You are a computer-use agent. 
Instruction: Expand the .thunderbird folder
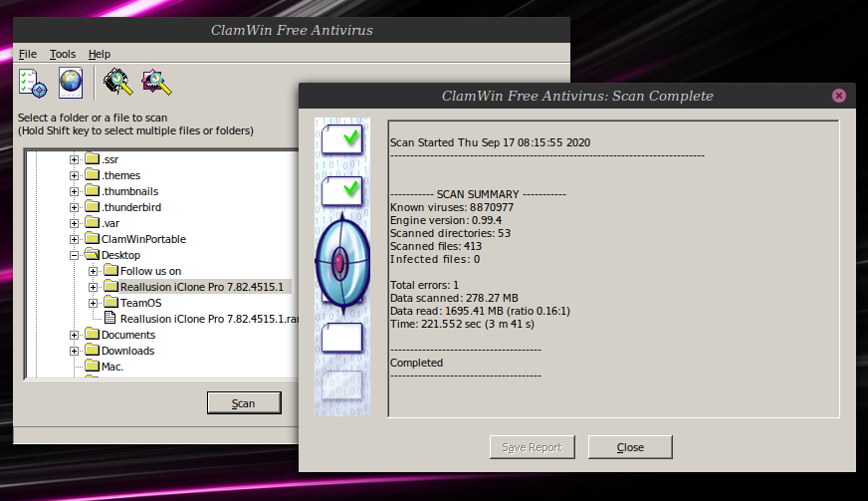pos(75,207)
